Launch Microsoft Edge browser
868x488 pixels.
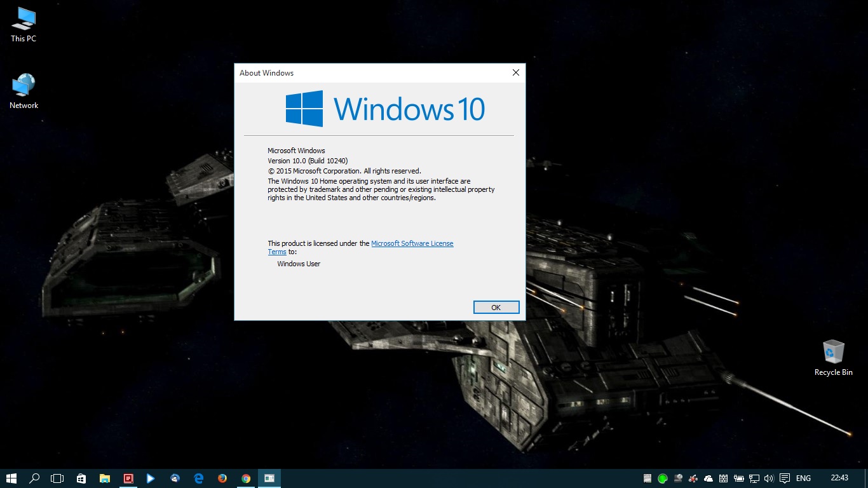[199, 478]
